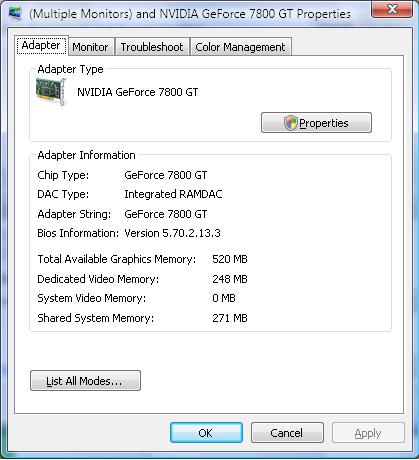This screenshot has height=460, width=419.
Task: Click the NVIDIA GeForce 7800 GT adapter name
Action: click(138, 92)
